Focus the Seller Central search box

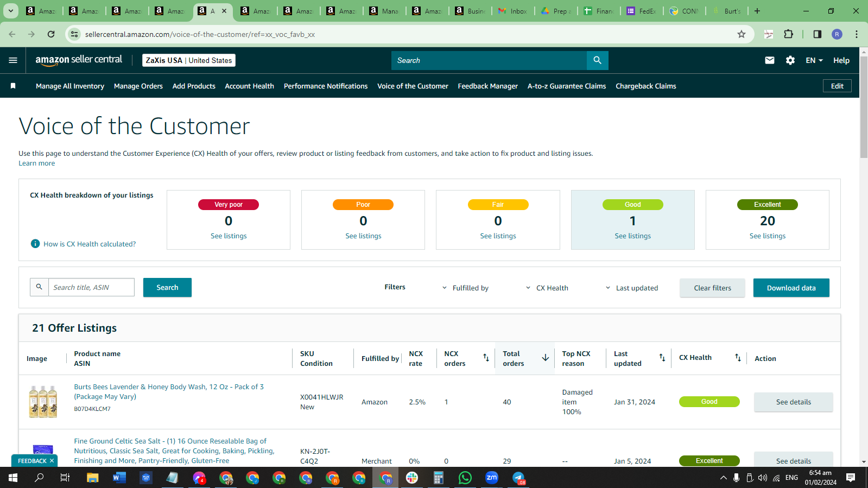489,60
